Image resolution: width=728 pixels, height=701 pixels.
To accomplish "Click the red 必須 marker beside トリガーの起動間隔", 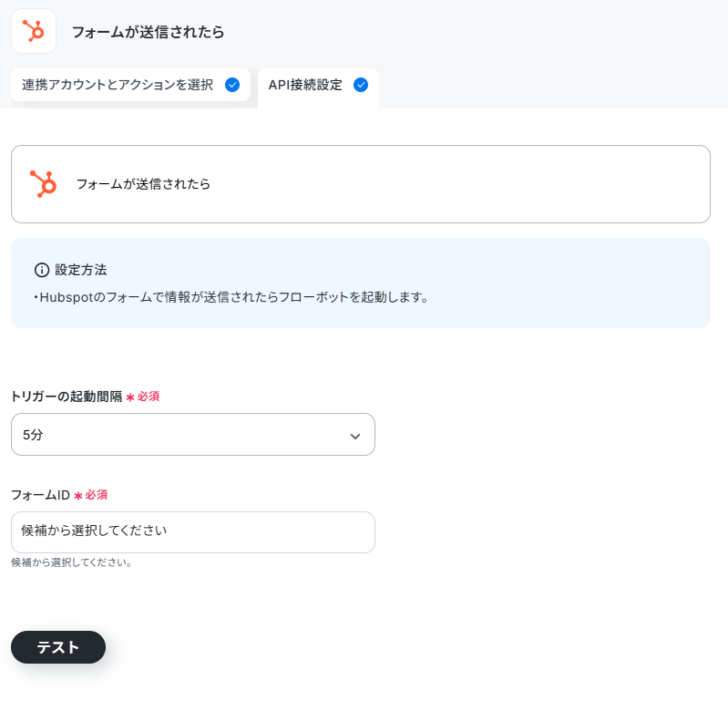I will click(x=143, y=397).
